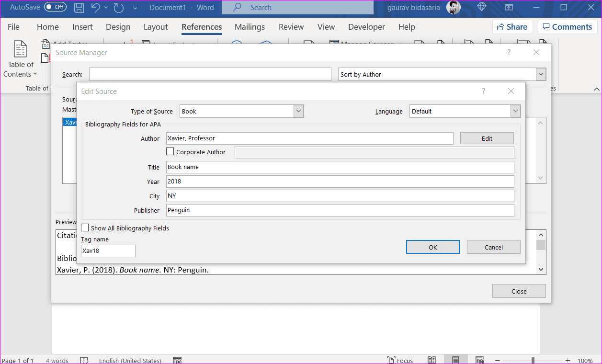Click preview pane scroll-up arrow

click(541, 235)
